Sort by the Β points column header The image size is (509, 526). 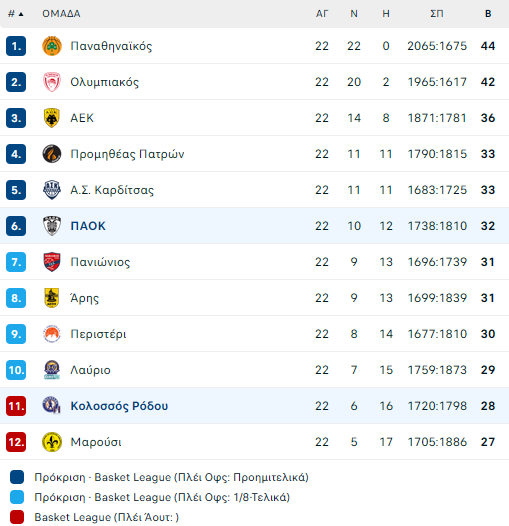488,14
